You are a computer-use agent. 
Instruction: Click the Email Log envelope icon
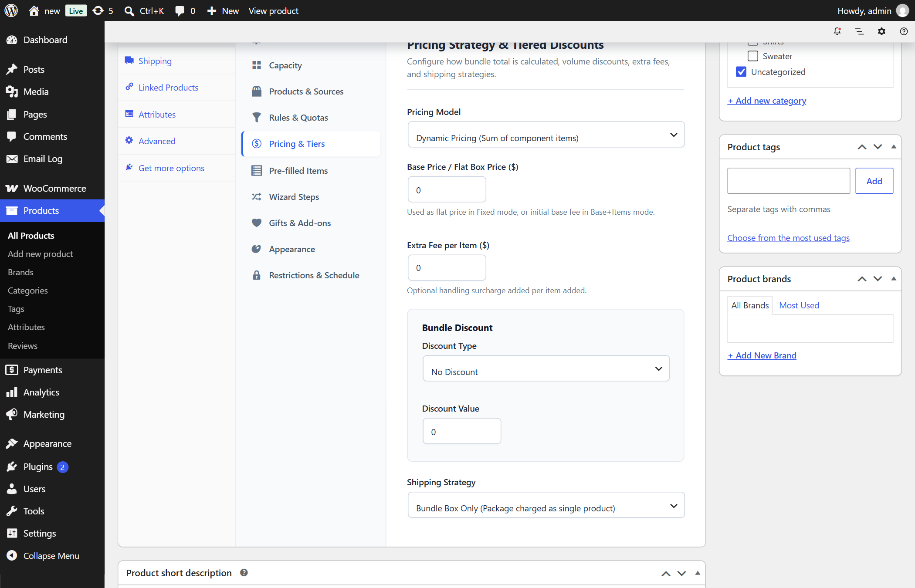pos(12,159)
